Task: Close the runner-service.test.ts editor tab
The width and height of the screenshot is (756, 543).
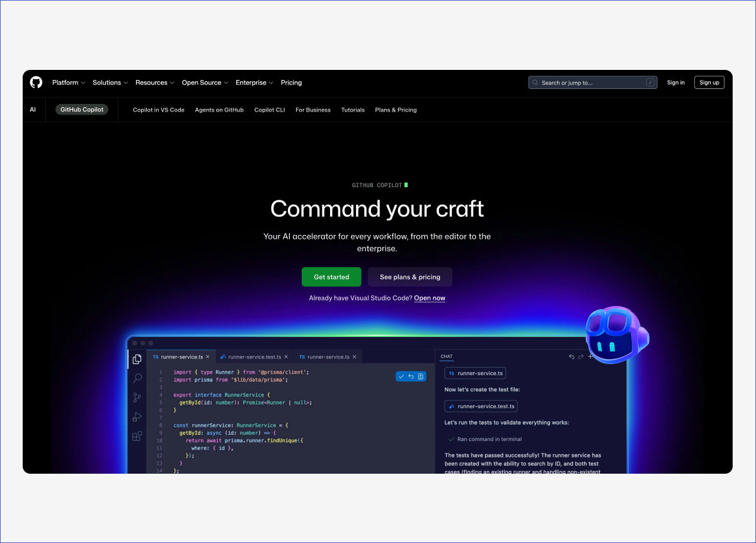Action: (287, 357)
